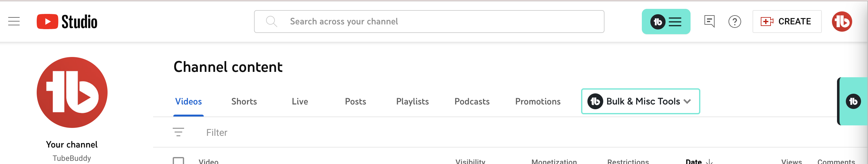Screen dimensions: 868x164
Task: Switch to the Playlists tab
Action: [x=412, y=102]
